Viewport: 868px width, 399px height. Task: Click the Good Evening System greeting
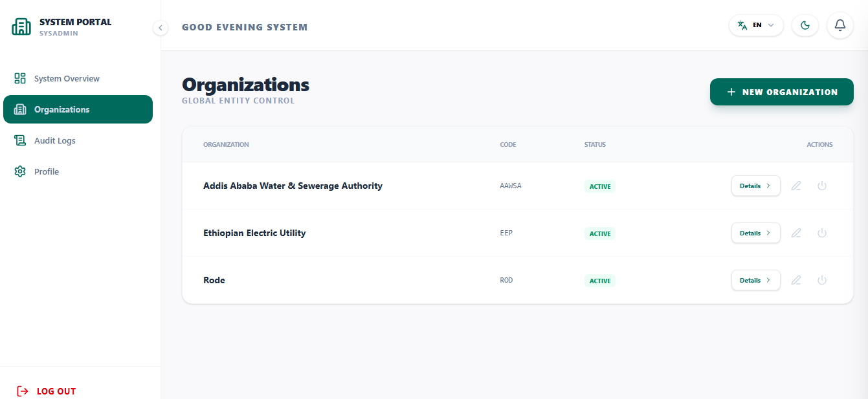pos(245,27)
